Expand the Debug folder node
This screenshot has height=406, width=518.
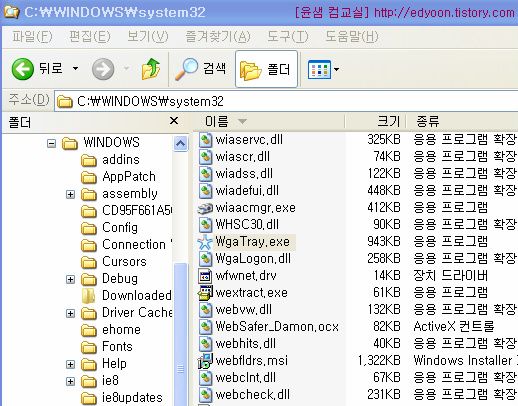(x=70, y=279)
